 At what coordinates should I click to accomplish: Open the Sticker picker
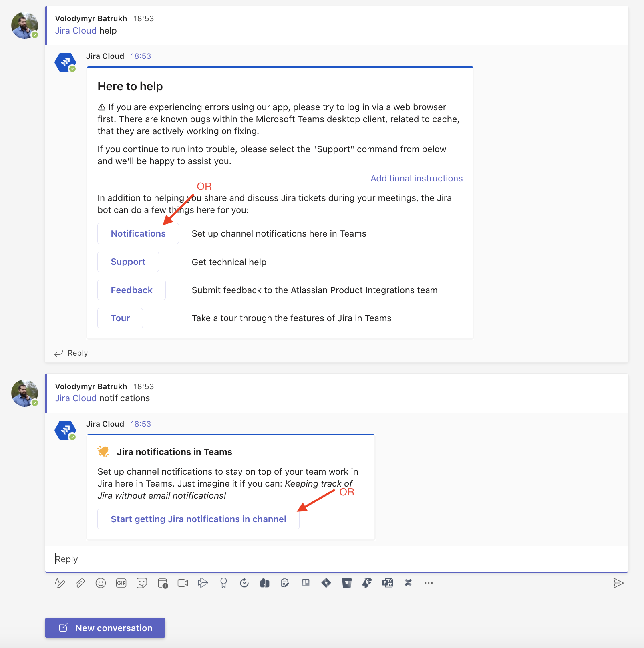click(142, 583)
